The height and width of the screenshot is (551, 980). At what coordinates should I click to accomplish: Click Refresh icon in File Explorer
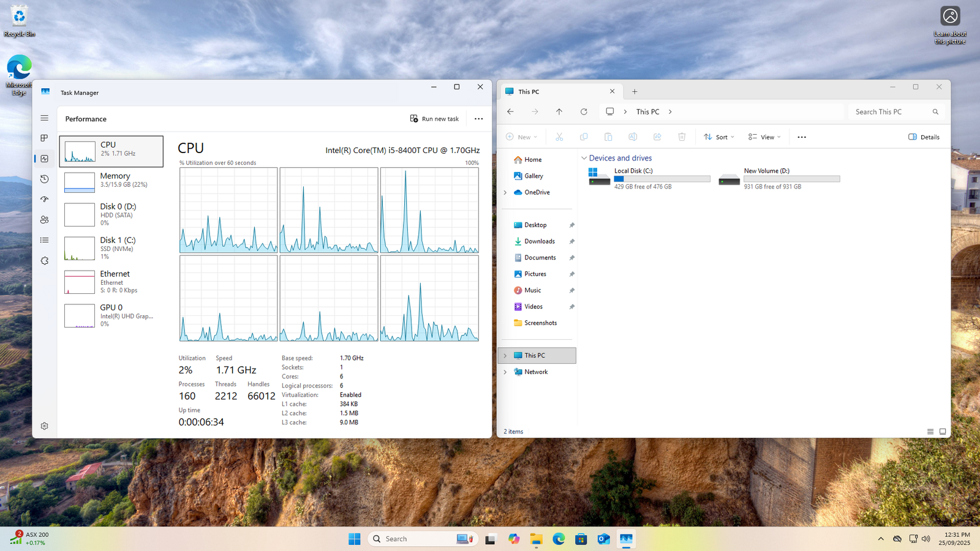pyautogui.click(x=584, y=112)
